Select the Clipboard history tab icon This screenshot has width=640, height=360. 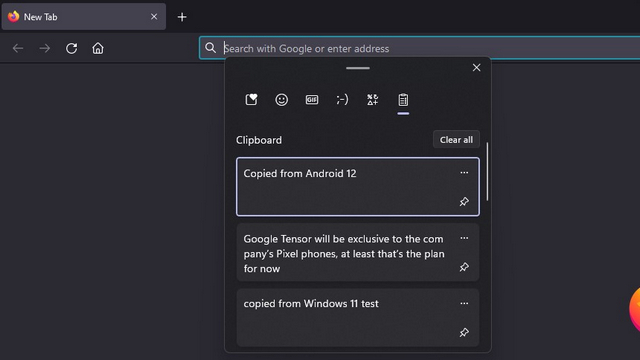click(x=403, y=100)
